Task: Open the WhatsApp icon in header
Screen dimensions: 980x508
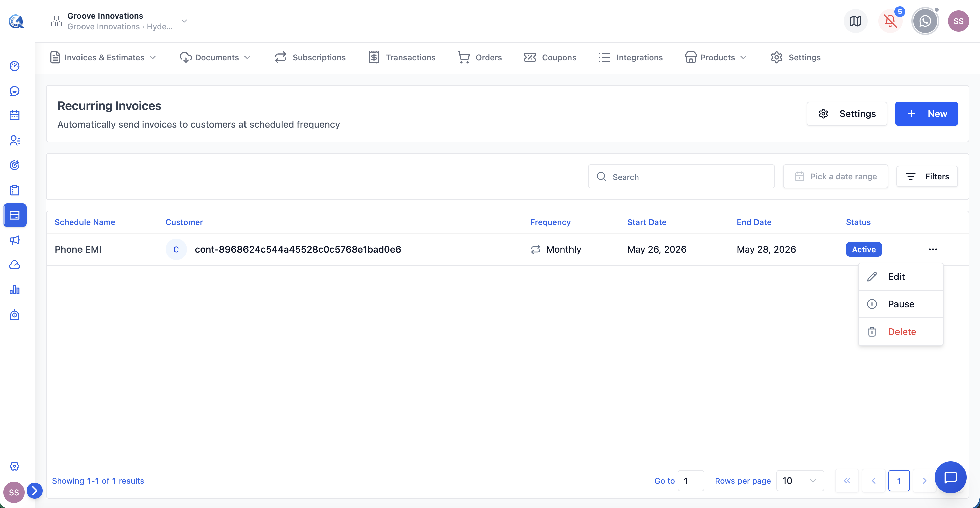Action: tap(925, 21)
